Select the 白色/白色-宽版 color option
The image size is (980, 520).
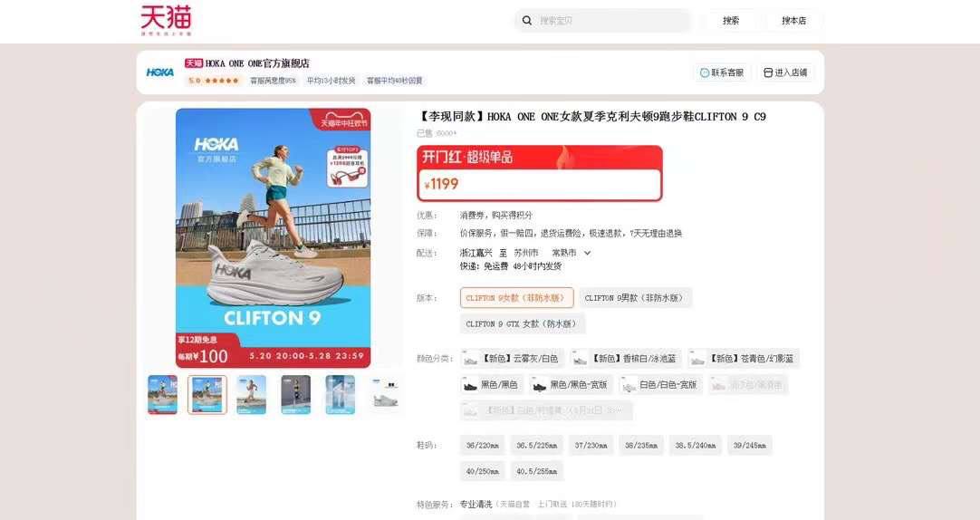[660, 385]
